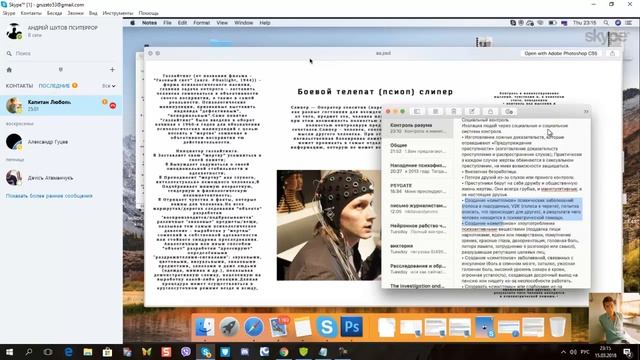Open Photoshop from the Dock
This screenshot has height=360, width=640.
351,327
